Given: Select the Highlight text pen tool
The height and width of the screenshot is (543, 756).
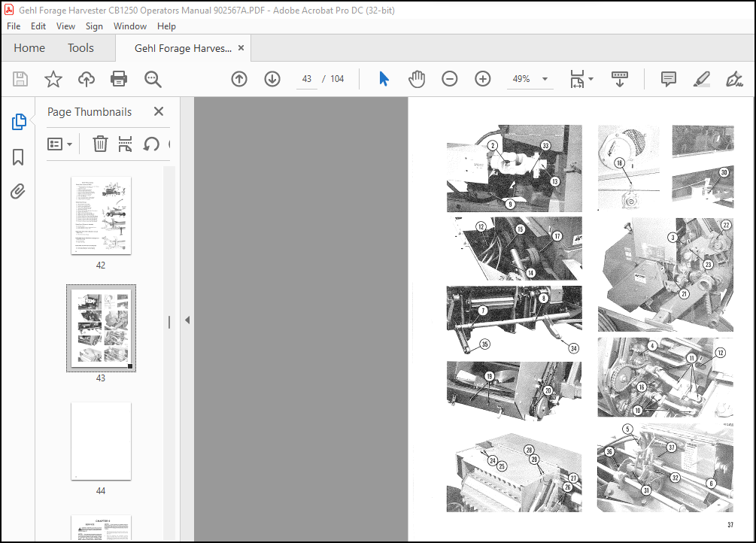Looking at the screenshot, I should (x=702, y=79).
